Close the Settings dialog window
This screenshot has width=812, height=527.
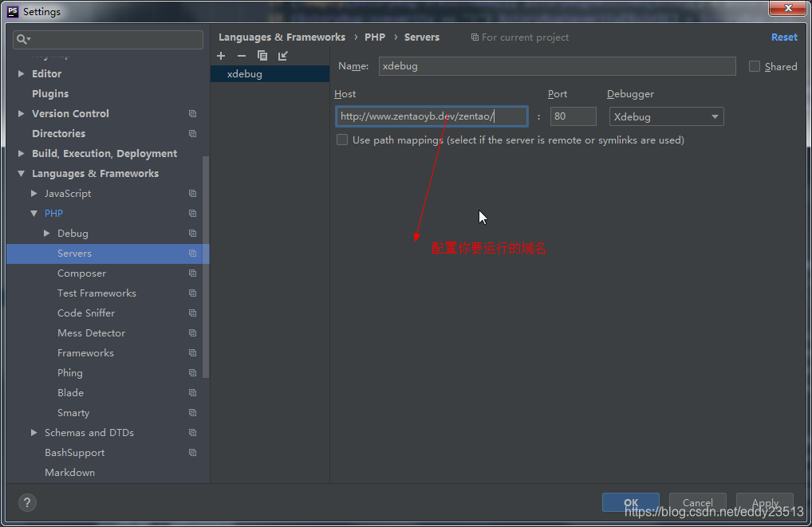(x=787, y=8)
